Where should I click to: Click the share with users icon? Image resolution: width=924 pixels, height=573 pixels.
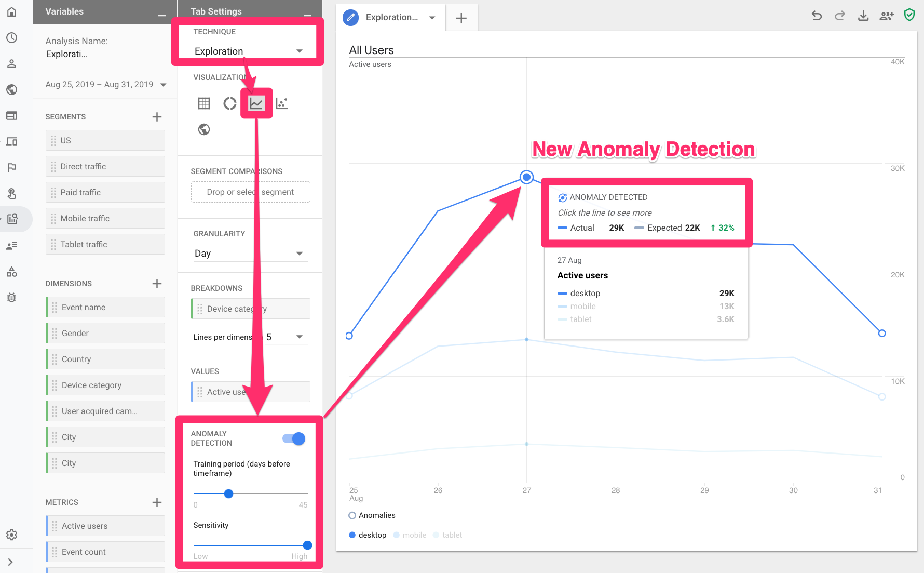click(x=886, y=16)
